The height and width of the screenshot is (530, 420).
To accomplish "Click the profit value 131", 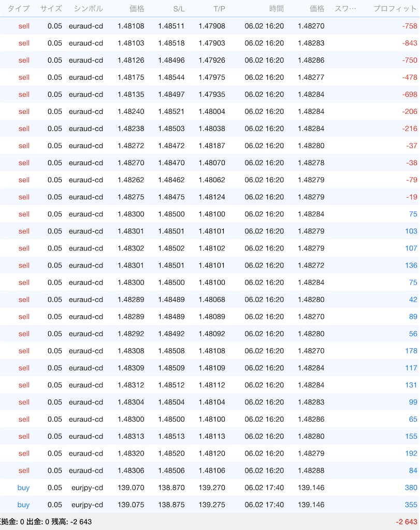I will tap(411, 385).
